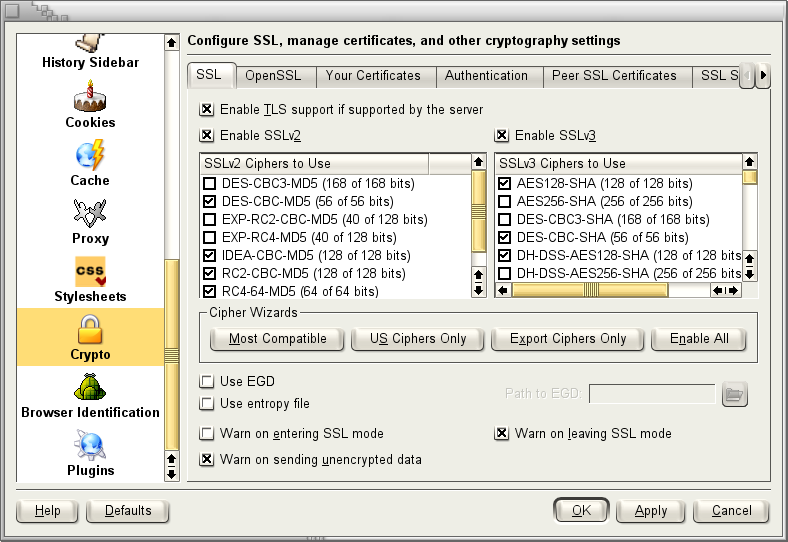Open Browser Identification icon
Viewport: 788px width, 542px height.
tap(90, 387)
